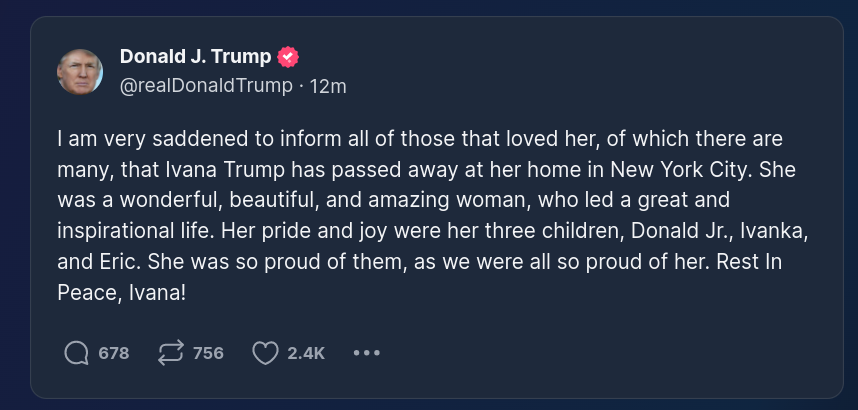The image size is (858, 410).
Task: Click the 756 ReTruth count
Action: [208, 353]
